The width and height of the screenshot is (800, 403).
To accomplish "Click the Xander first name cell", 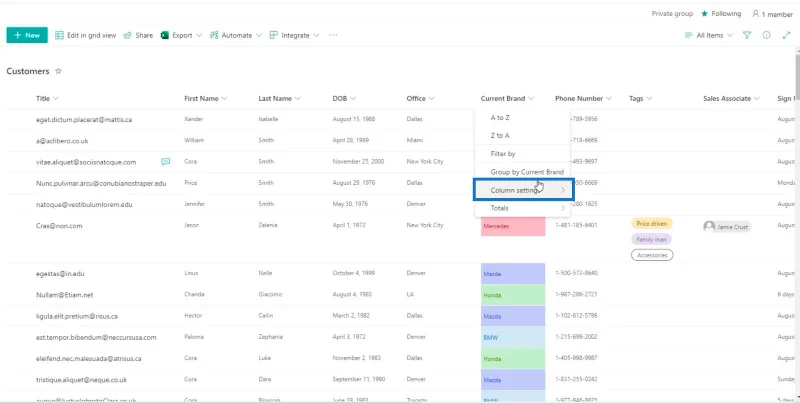I will click(193, 119).
